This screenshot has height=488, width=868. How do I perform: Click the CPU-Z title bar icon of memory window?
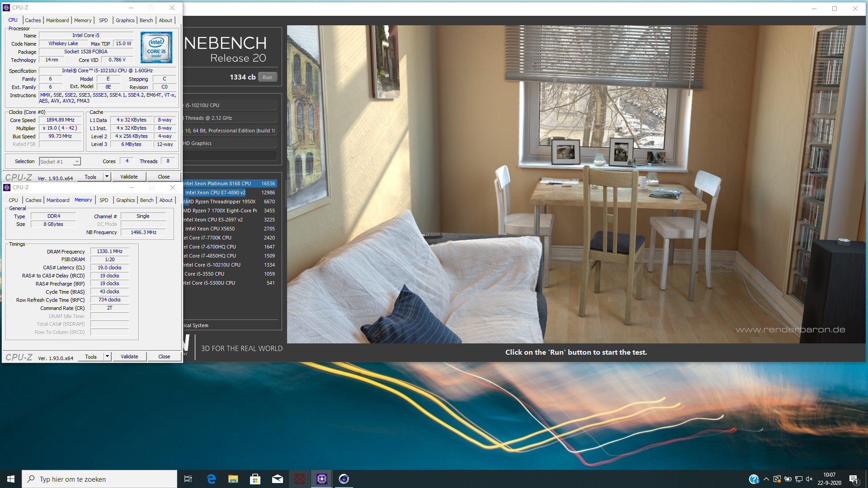[7, 188]
